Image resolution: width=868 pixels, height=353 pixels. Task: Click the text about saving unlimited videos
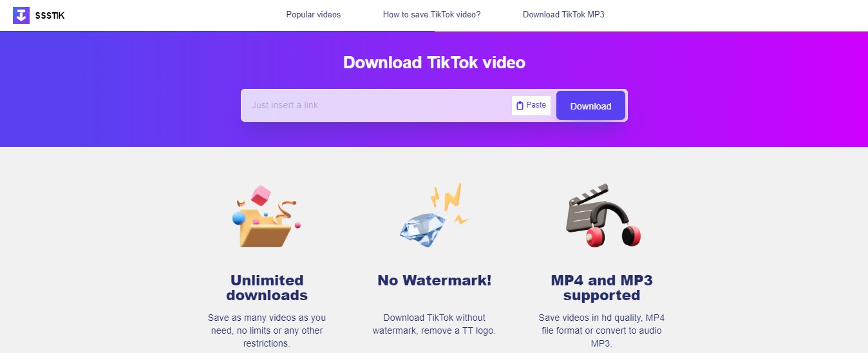point(267,330)
